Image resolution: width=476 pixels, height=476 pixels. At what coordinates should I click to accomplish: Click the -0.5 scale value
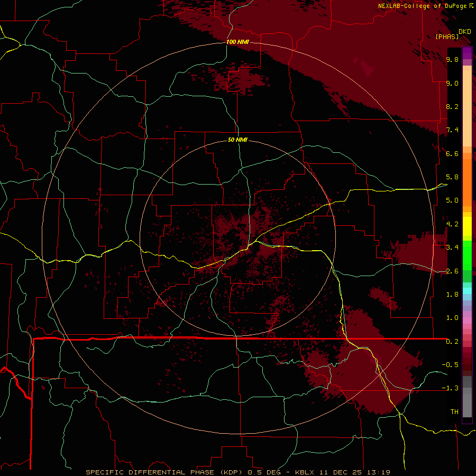450,365
